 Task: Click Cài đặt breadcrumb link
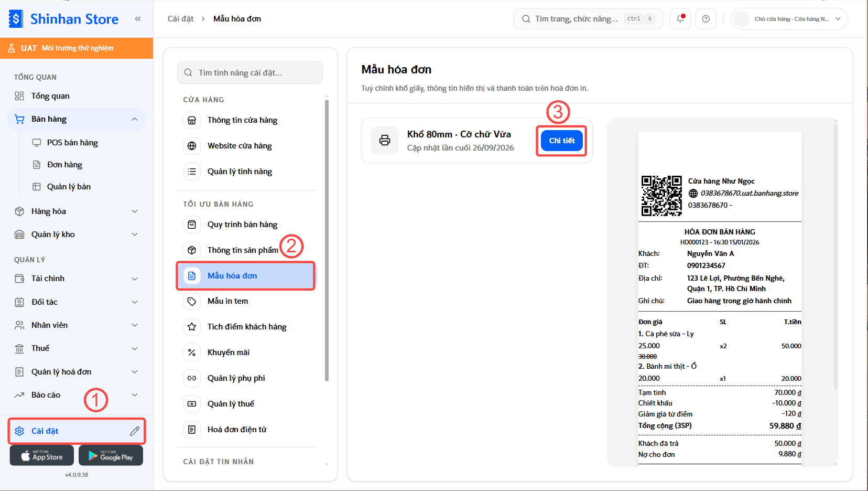point(180,19)
